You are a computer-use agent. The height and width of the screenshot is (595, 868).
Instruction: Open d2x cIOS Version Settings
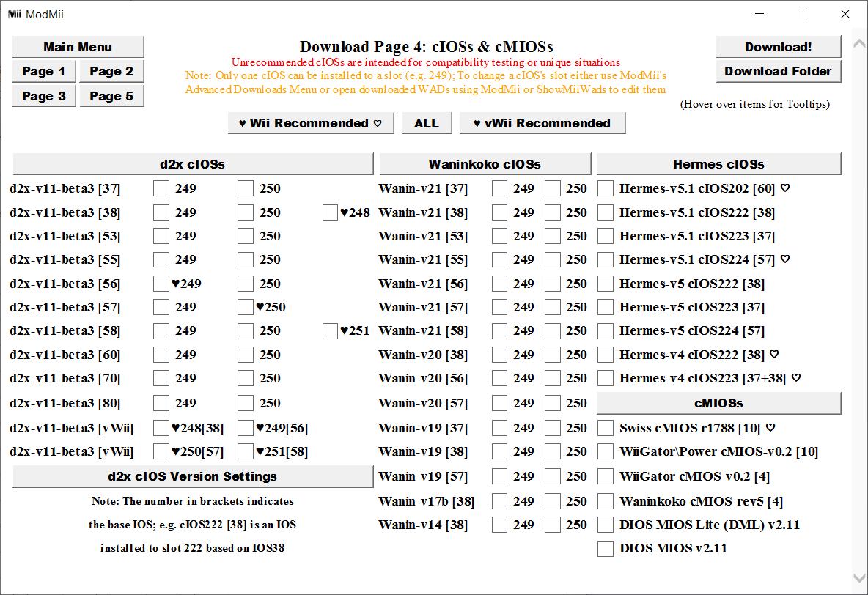(193, 476)
